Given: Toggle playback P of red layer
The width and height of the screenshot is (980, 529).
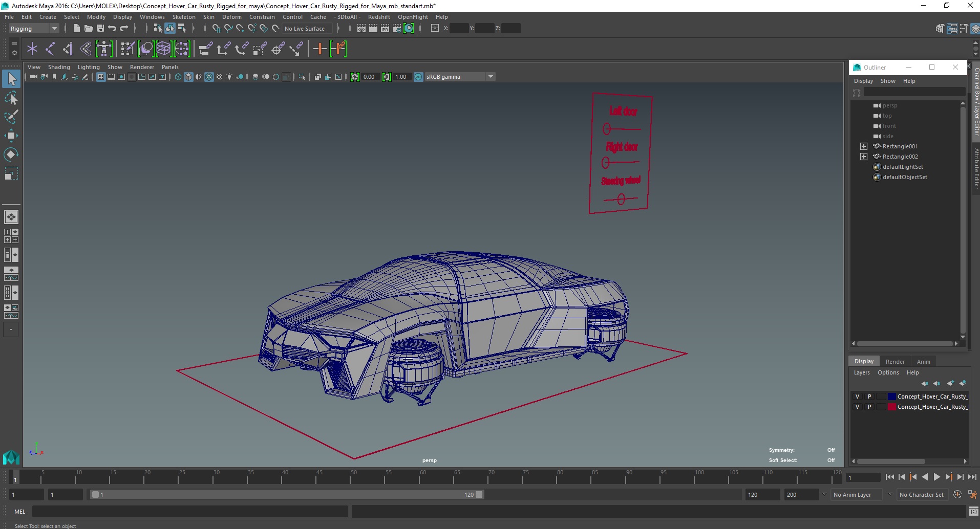Looking at the screenshot, I should [869, 407].
